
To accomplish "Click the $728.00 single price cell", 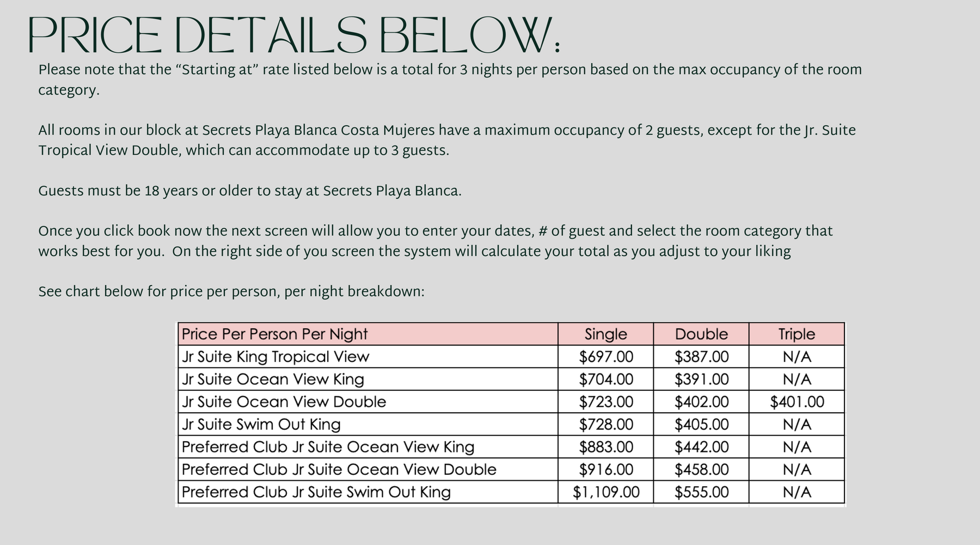I will click(606, 424).
